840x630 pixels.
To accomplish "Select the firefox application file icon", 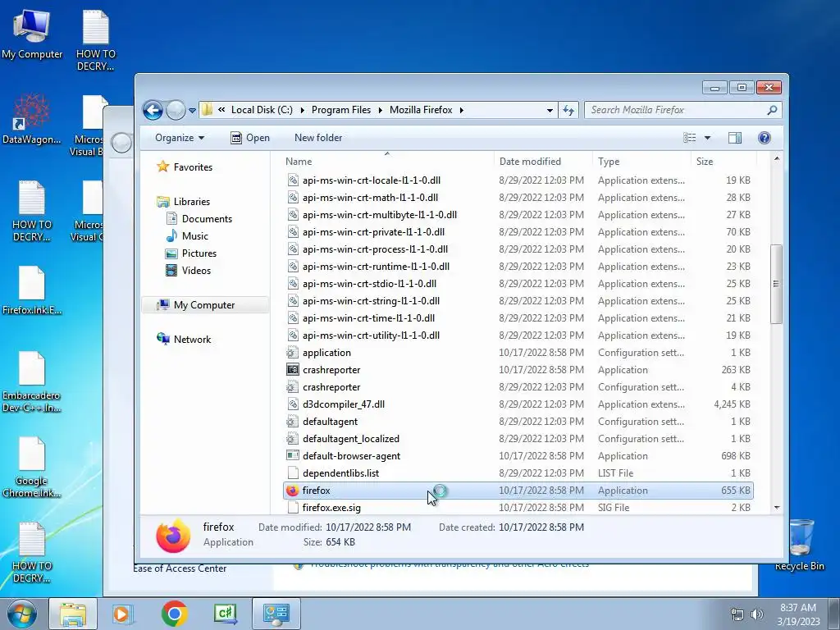I will [292, 491].
